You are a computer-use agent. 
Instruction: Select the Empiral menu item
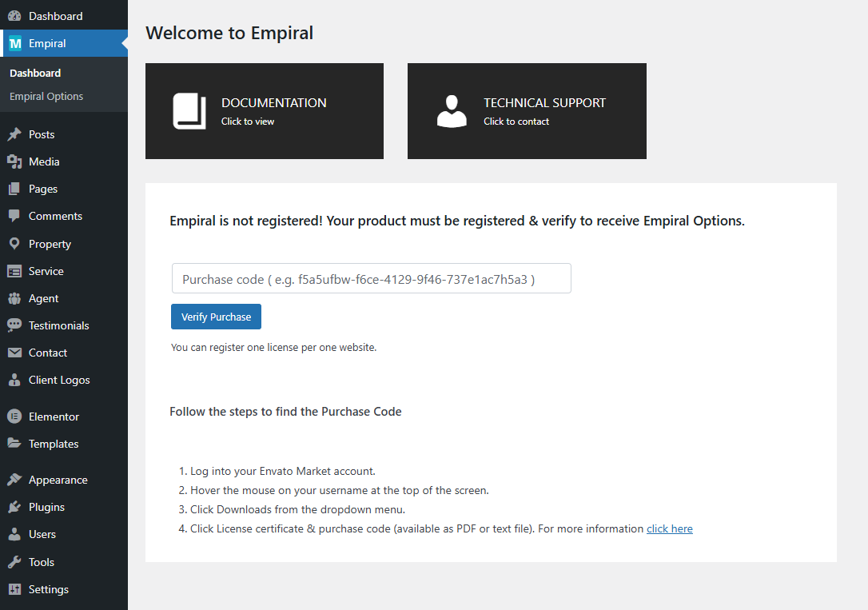pos(64,43)
